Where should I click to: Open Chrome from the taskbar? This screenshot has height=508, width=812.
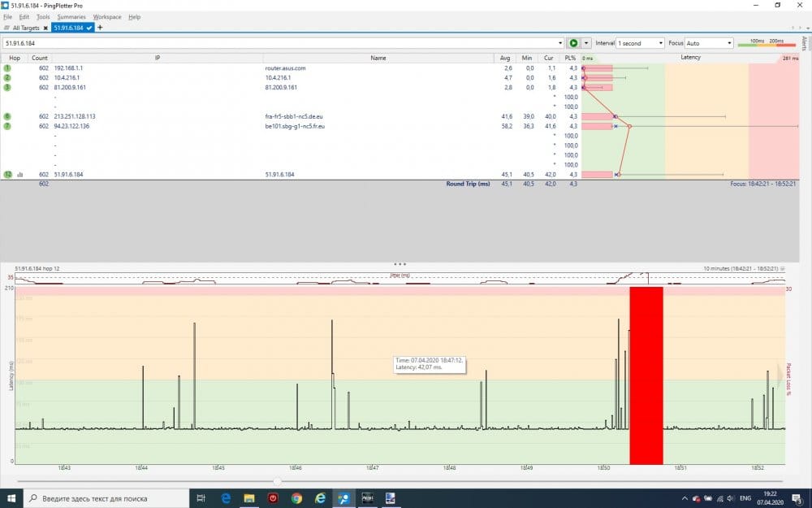(x=296, y=497)
